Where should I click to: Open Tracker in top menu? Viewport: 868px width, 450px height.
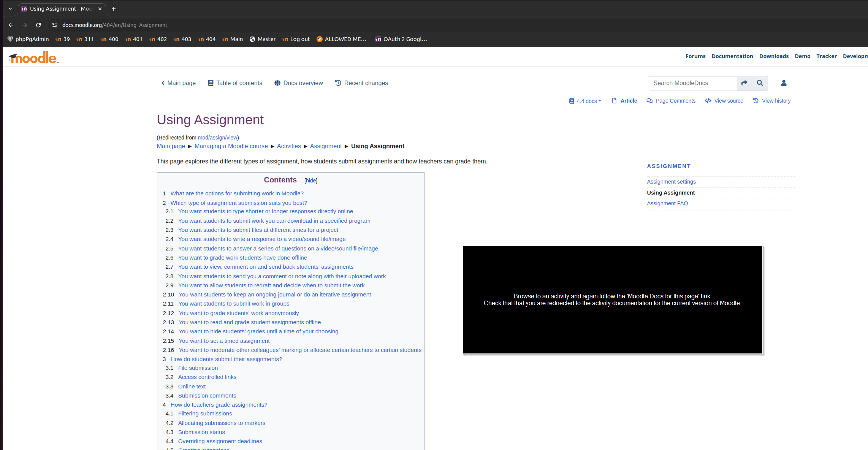tap(827, 56)
